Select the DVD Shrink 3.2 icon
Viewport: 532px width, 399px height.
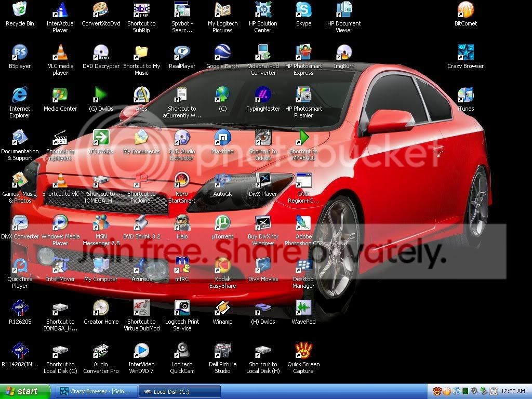click(x=141, y=223)
